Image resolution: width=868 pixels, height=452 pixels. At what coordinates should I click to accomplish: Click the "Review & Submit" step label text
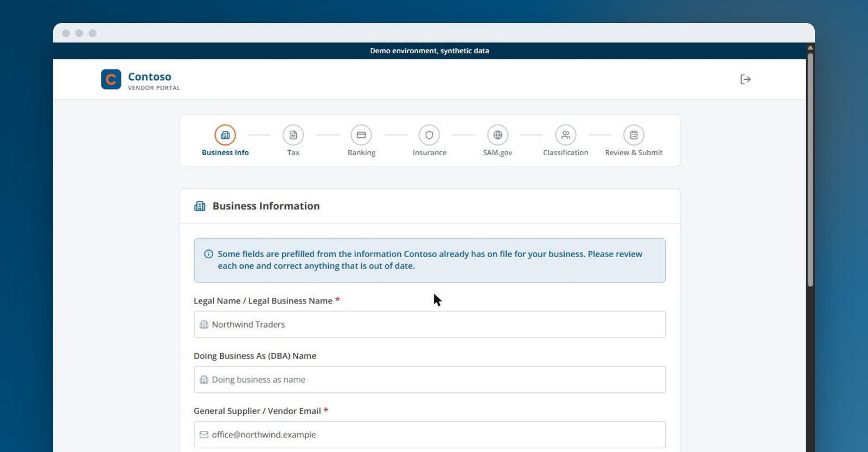click(634, 152)
